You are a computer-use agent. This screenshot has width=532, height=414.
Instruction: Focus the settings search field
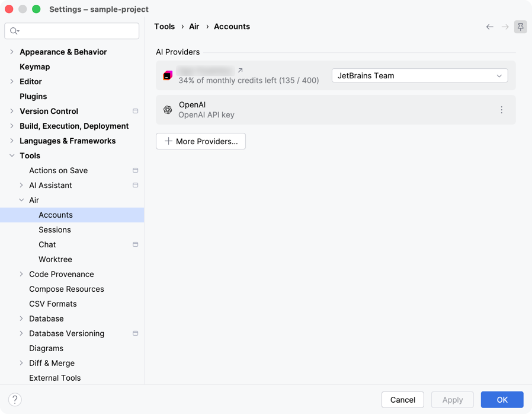[x=72, y=31]
